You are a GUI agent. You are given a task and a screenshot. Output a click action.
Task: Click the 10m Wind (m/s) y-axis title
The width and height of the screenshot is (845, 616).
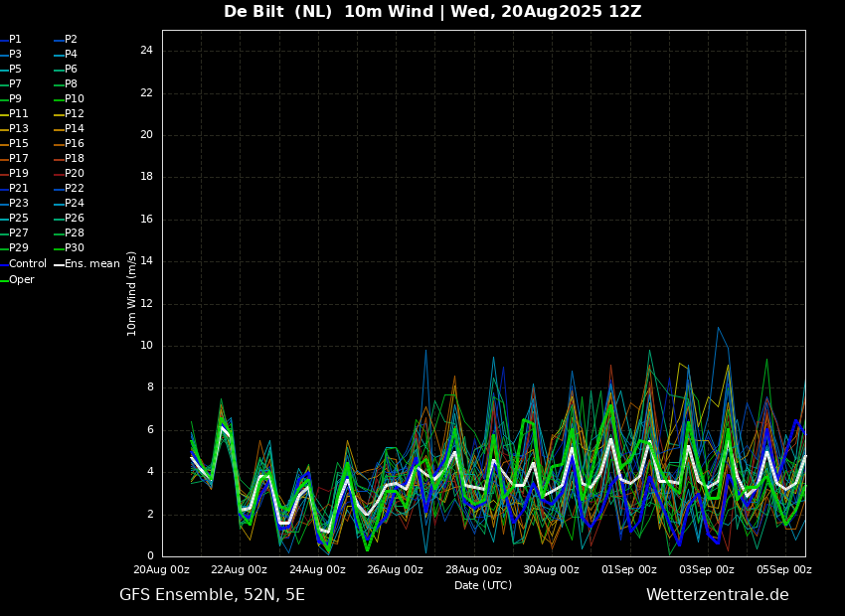pyautogui.click(x=132, y=293)
